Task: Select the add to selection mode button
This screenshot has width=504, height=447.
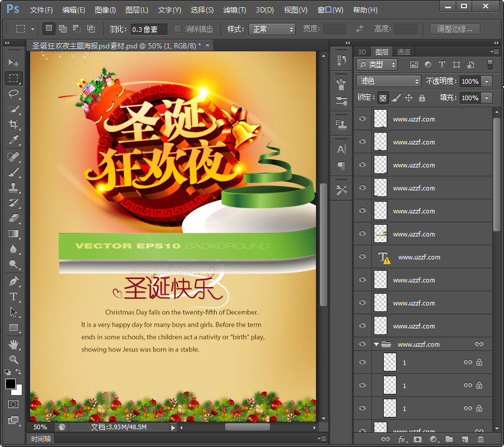Action: [x=62, y=29]
